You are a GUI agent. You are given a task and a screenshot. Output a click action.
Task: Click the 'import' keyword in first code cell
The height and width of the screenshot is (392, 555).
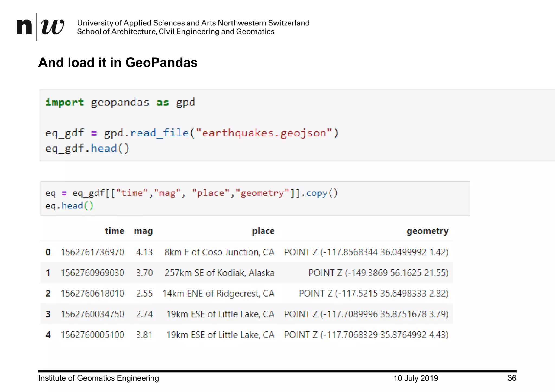[64, 102]
